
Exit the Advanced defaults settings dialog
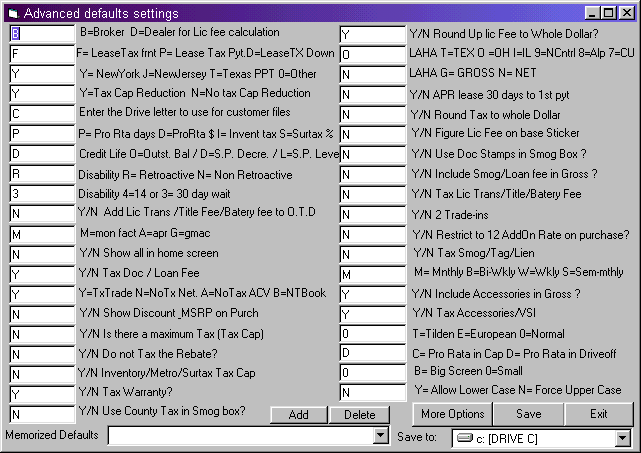pyautogui.click(x=598, y=414)
